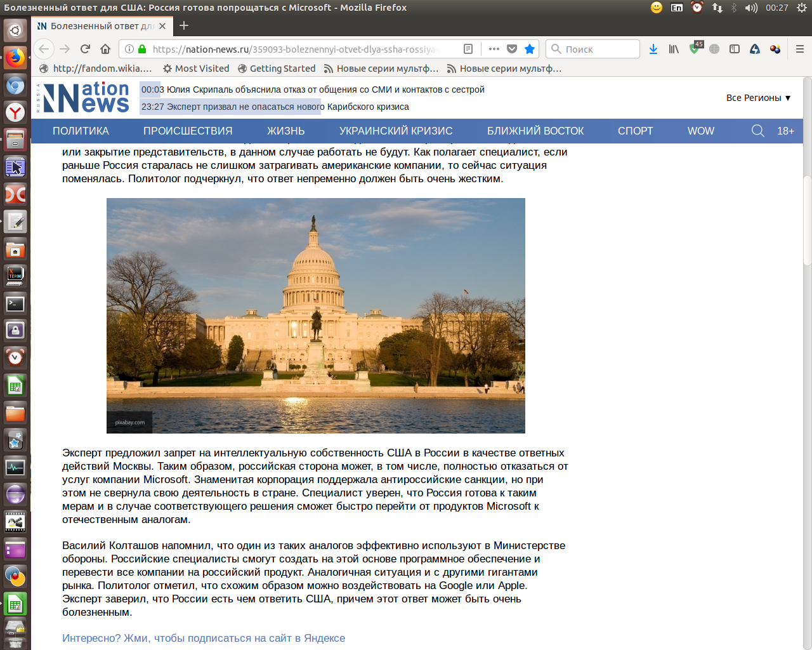
Task: Open page actions three-dot menu
Action: [494, 49]
